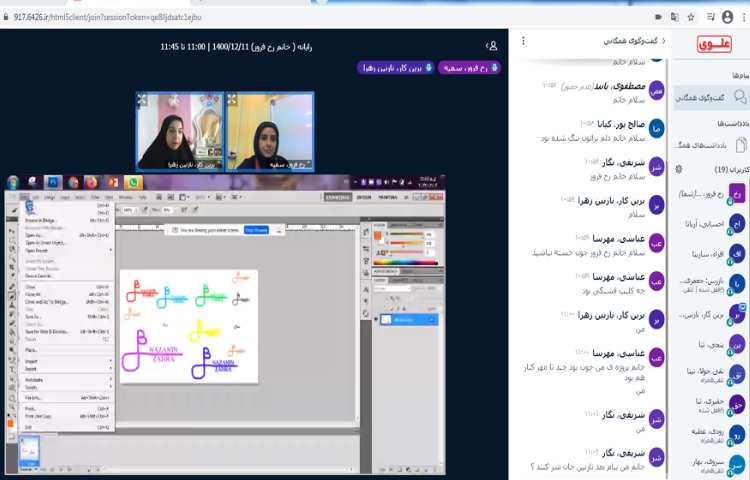Open chat options three-dot menu
The image size is (750, 480).
click(523, 41)
